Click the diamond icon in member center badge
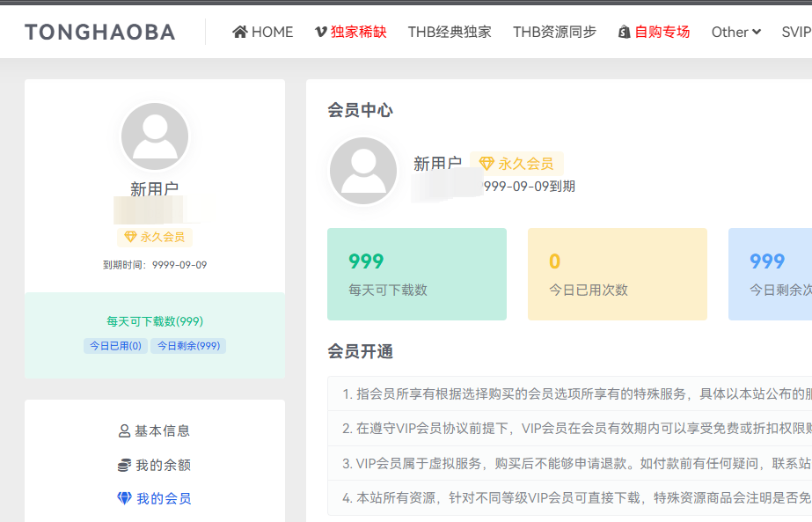812x522 pixels. (486, 164)
